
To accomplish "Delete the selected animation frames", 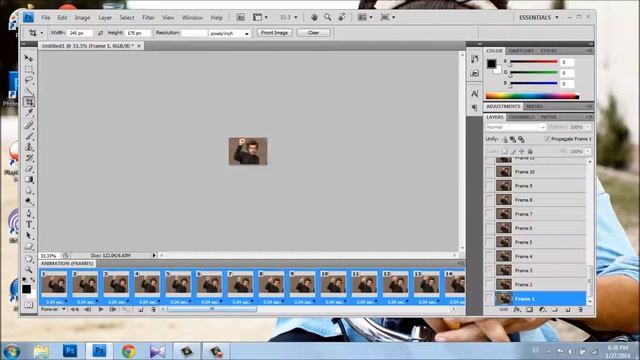I will [x=153, y=310].
